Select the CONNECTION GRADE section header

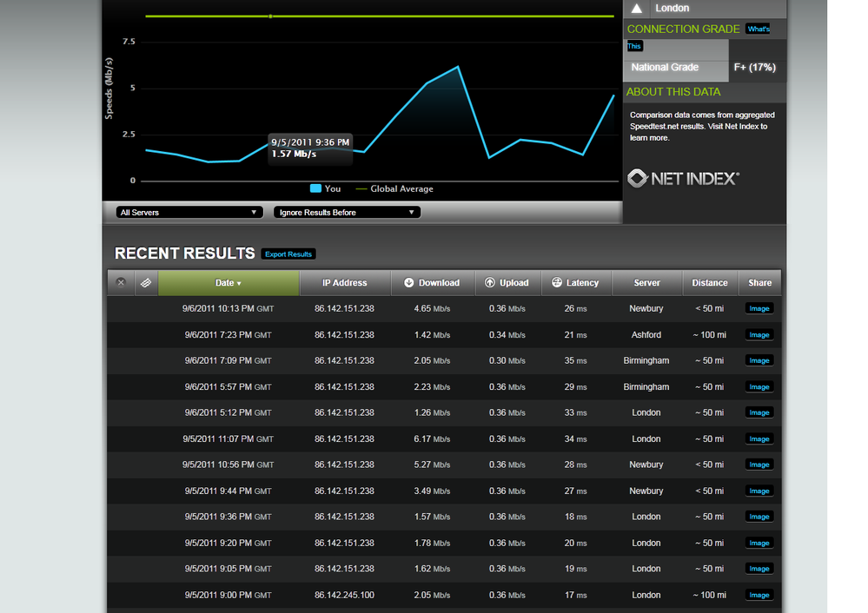coord(683,29)
